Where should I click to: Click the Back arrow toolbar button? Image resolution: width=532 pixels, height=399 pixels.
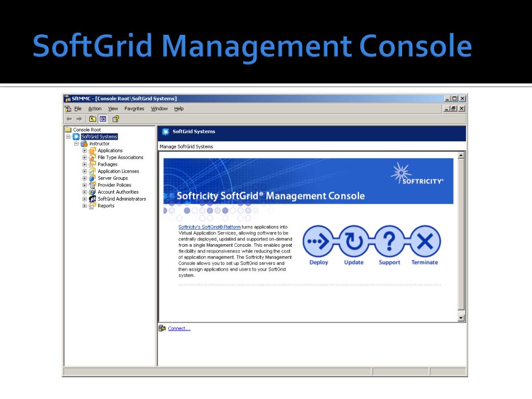pyautogui.click(x=69, y=119)
